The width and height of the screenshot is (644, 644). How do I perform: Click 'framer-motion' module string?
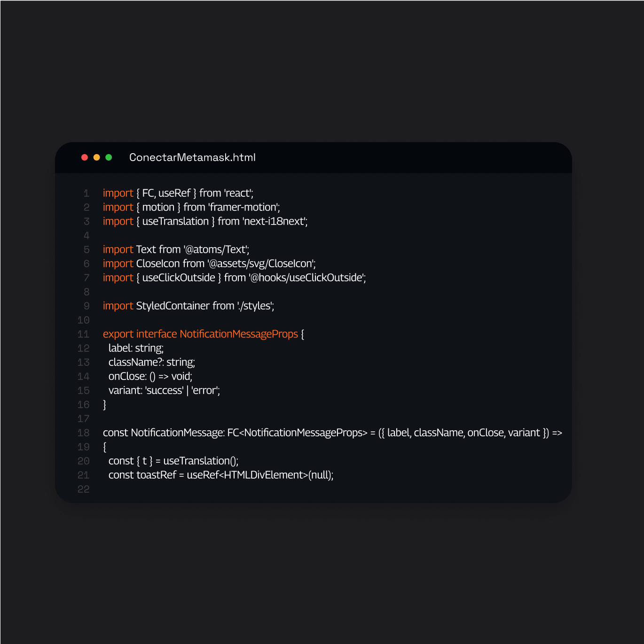(x=244, y=207)
